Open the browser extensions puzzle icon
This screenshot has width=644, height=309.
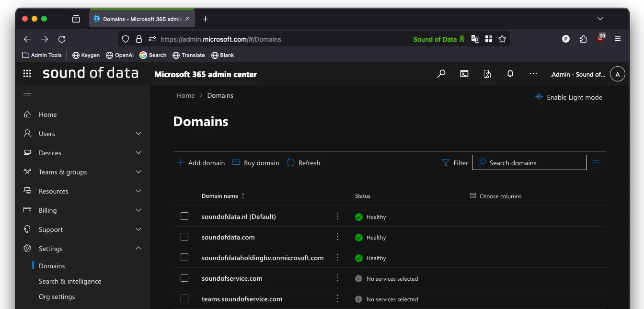click(583, 39)
